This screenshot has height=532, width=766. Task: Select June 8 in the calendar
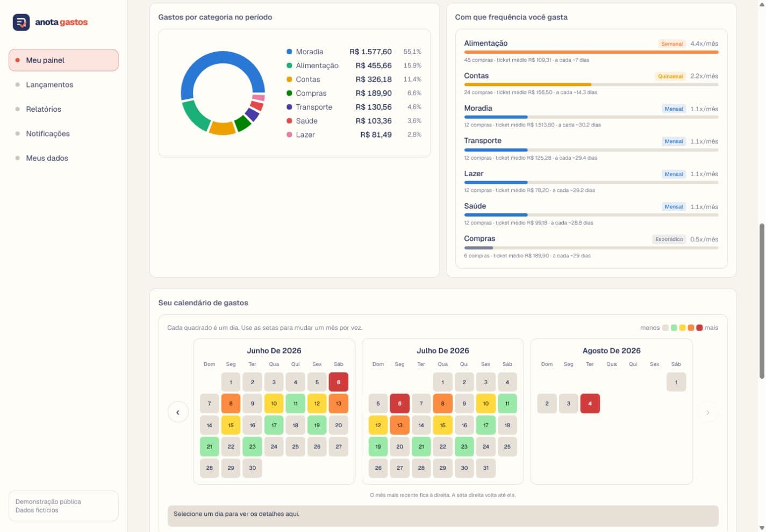click(x=231, y=404)
